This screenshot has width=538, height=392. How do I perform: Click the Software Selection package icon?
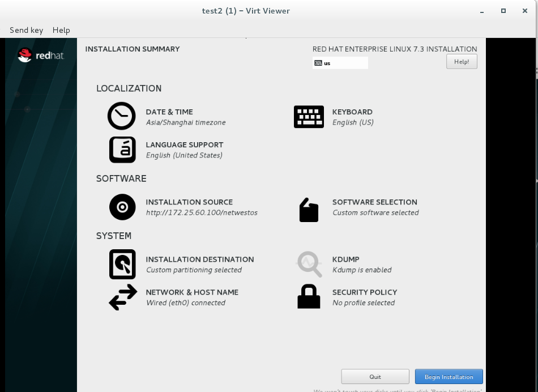(x=309, y=210)
